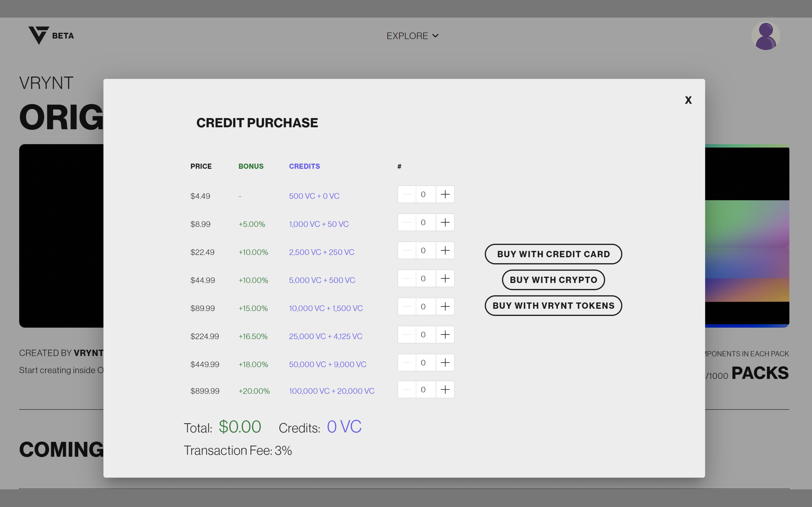Screen dimensions: 812x507
Task: Buy with credit card
Action: (553, 254)
